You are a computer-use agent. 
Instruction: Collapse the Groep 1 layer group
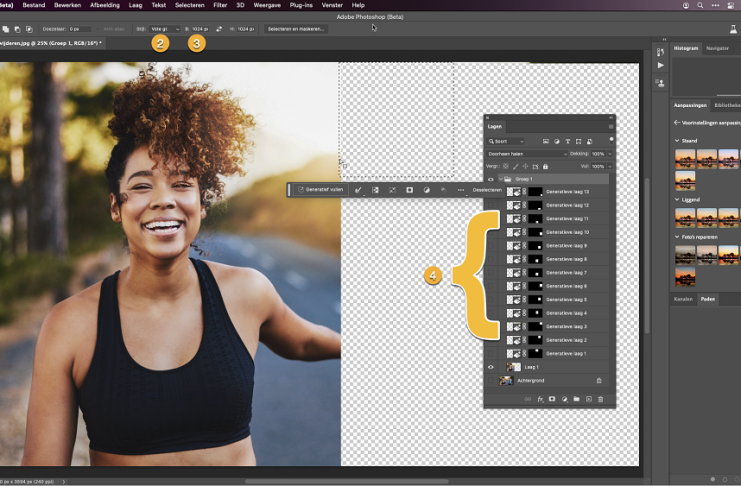tap(500, 179)
